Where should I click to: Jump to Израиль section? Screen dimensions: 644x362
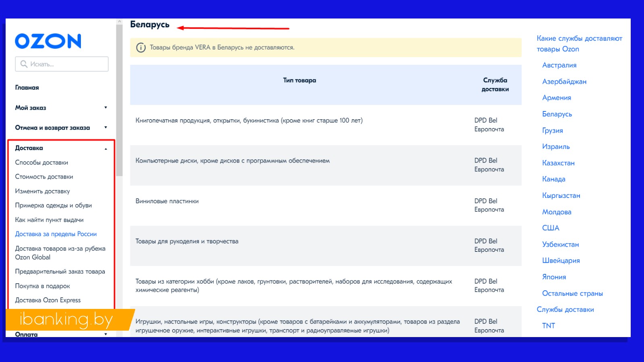(556, 146)
